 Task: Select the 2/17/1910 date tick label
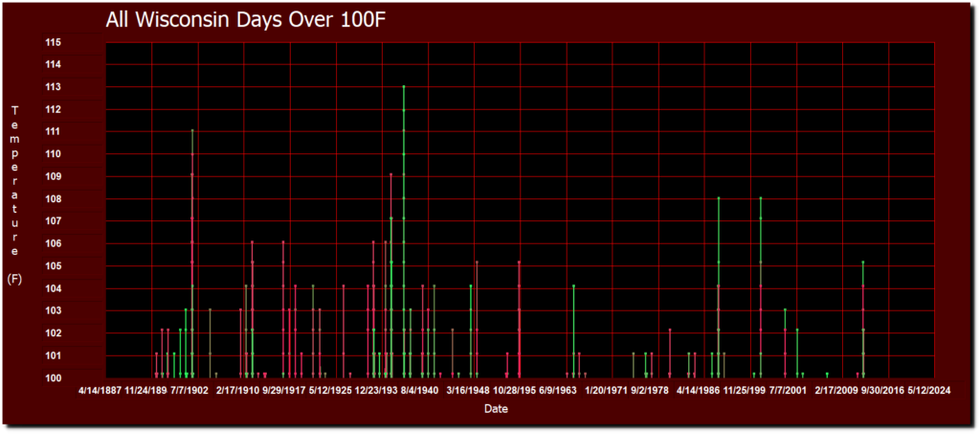[238, 391]
